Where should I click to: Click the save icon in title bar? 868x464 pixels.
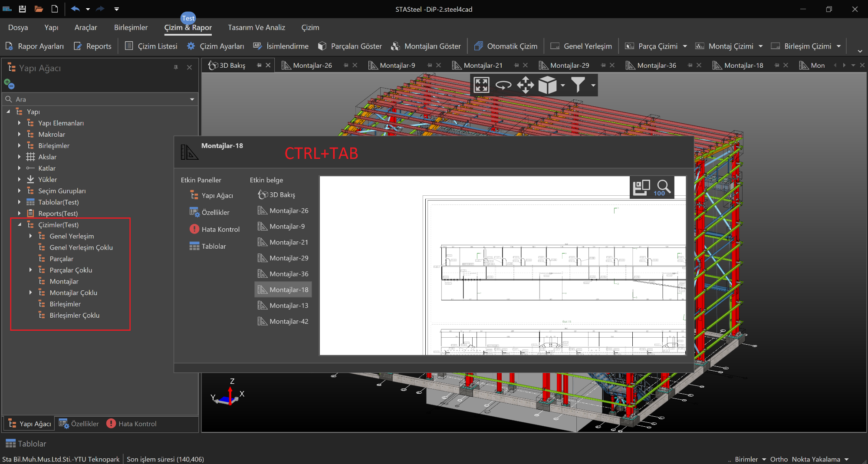pyautogui.click(x=23, y=9)
